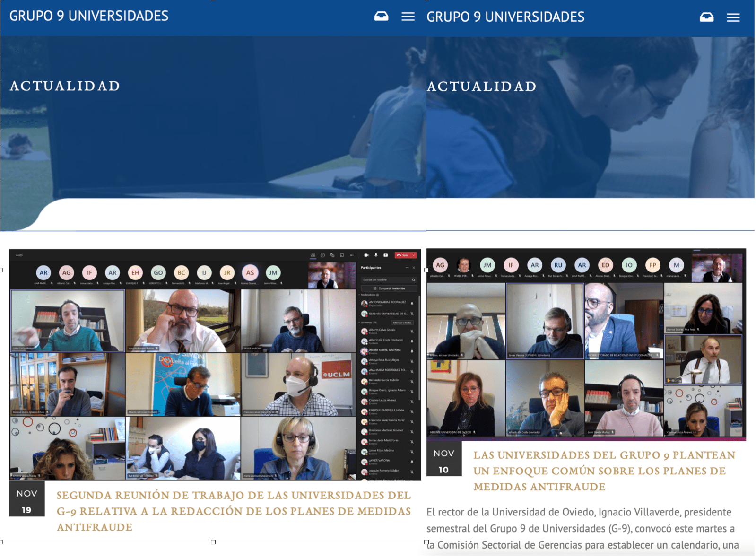Open the hamburger menu on the left page header
The image size is (756, 559).
(x=408, y=17)
